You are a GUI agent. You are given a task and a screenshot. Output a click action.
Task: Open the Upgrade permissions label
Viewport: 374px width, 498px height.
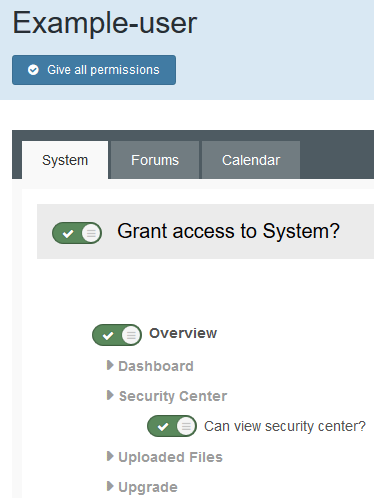tap(148, 487)
